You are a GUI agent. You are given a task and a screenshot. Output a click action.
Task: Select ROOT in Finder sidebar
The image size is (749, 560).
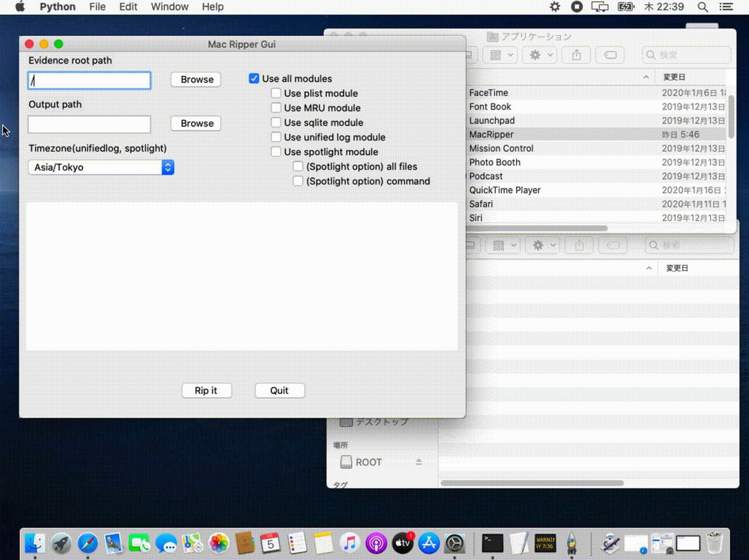(x=369, y=462)
